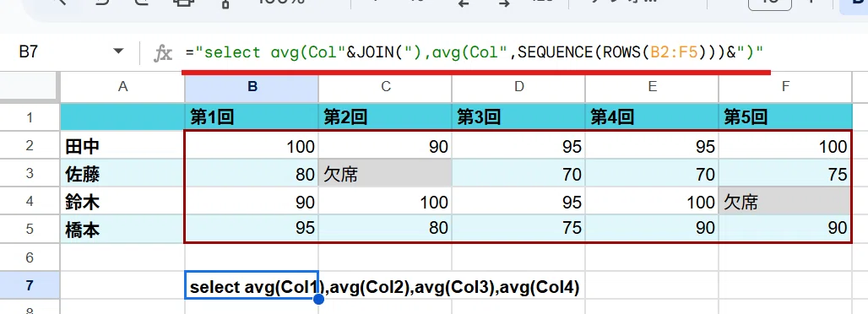Click 佐藤's 第4回 score of 70

pyautogui.click(x=652, y=173)
